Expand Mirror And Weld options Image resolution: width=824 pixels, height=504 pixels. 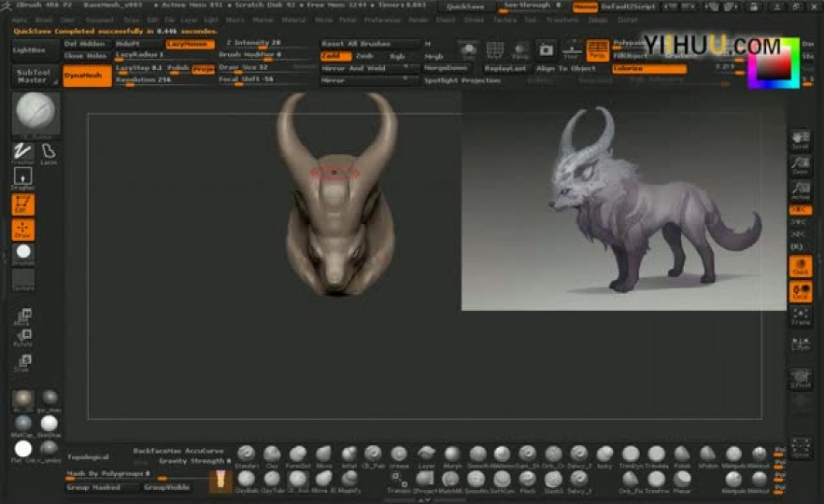pyautogui.click(x=405, y=68)
